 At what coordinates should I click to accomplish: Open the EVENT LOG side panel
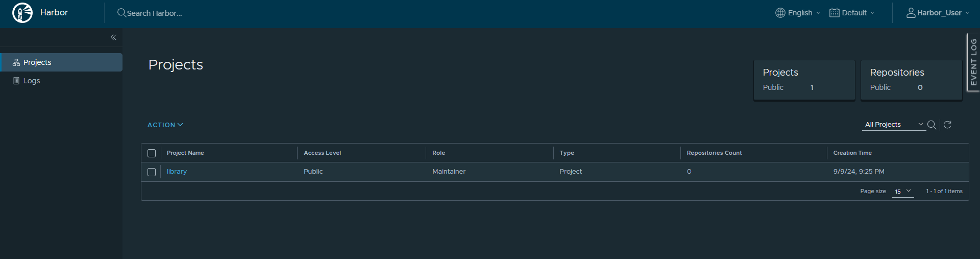pos(973,62)
